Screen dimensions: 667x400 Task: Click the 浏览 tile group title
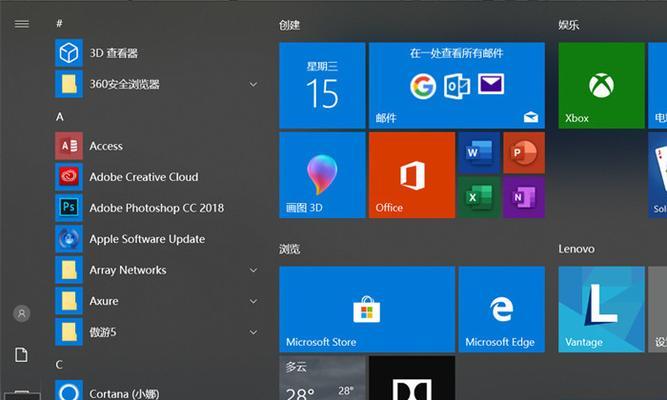click(289, 249)
